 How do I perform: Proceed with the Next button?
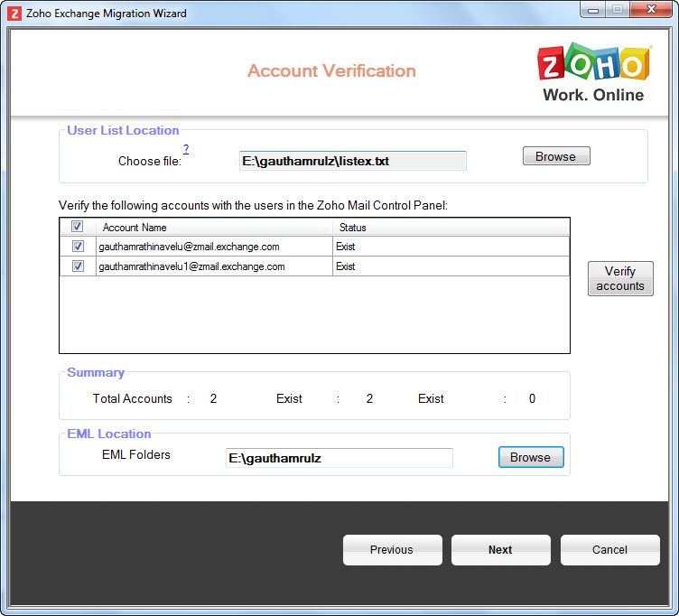coord(500,550)
